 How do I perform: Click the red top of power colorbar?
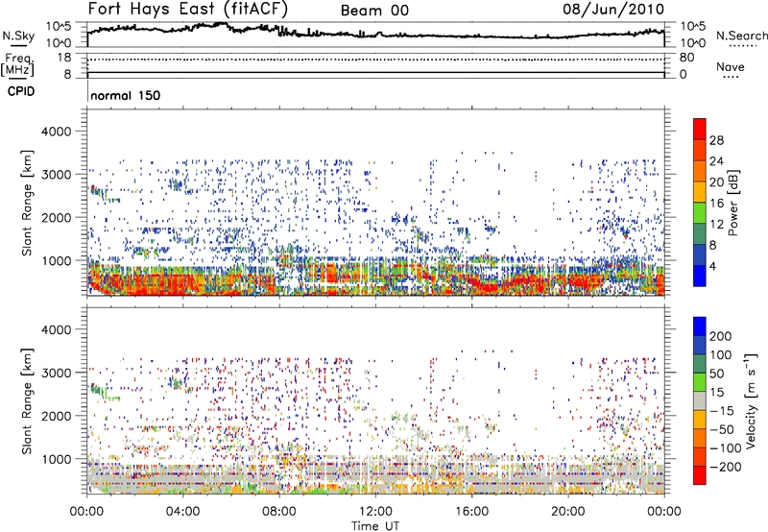coord(700,129)
